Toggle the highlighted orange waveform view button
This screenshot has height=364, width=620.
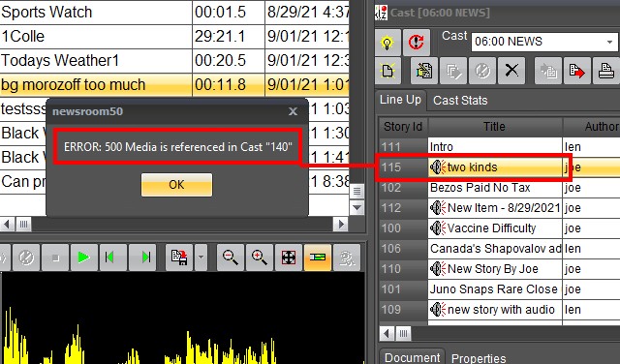(x=318, y=258)
